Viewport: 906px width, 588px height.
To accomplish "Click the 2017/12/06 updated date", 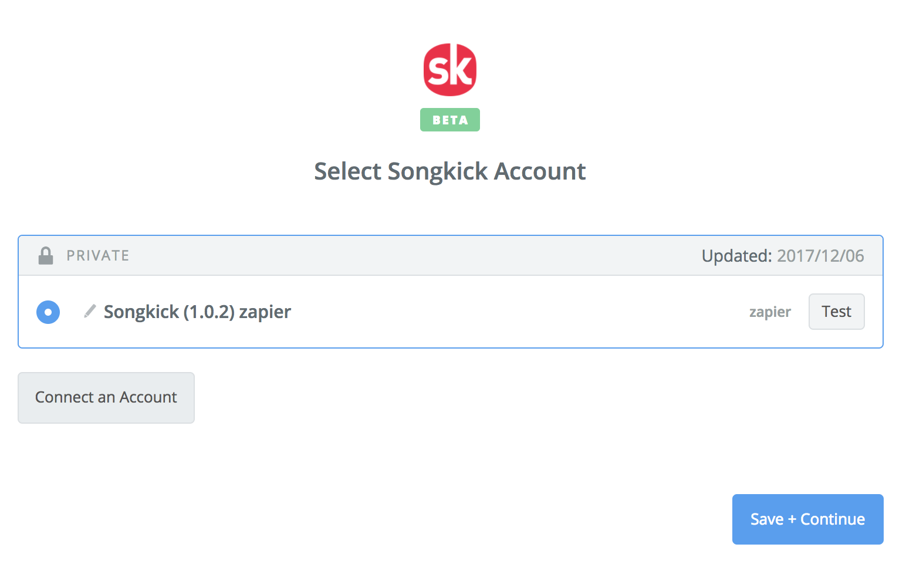I will coord(820,256).
